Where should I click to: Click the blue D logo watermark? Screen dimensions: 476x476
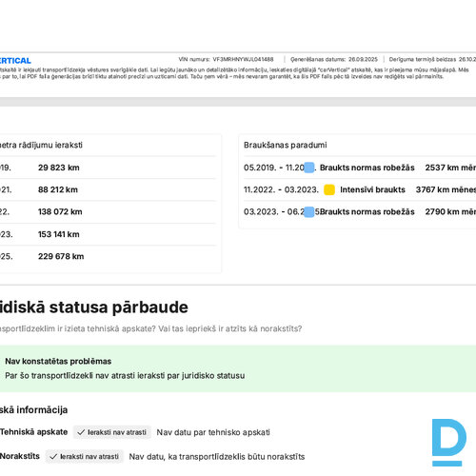(x=449, y=443)
